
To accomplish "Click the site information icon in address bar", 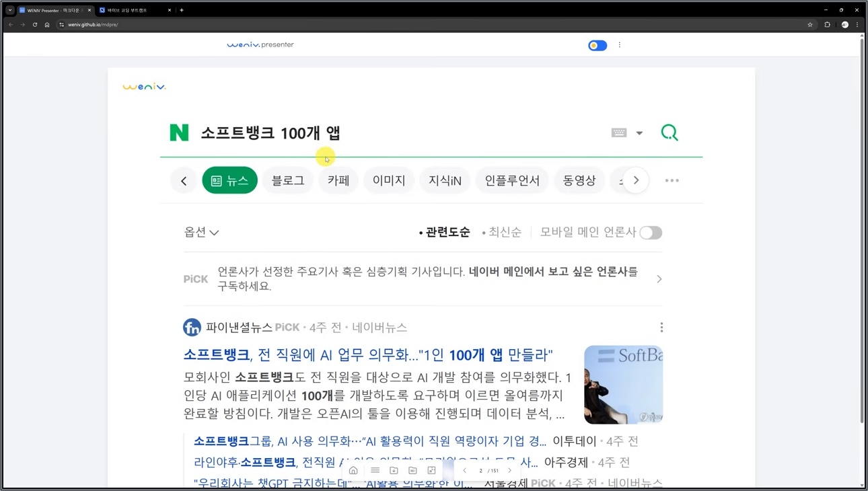I will (x=61, y=25).
